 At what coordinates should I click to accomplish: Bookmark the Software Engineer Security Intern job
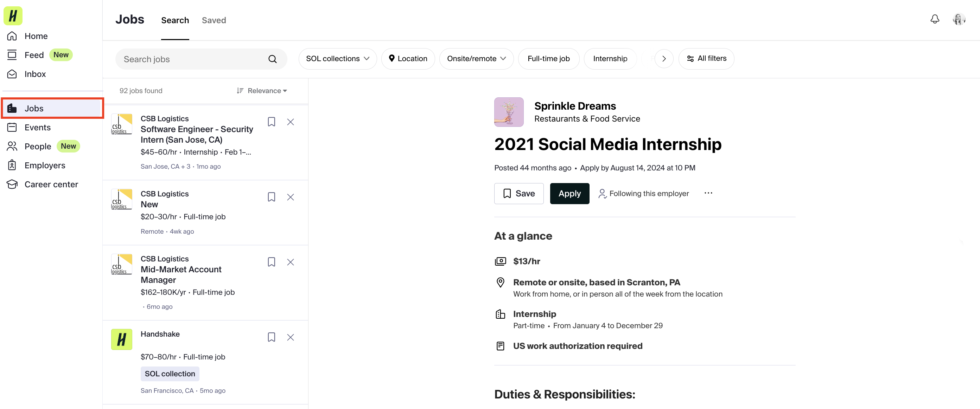pyautogui.click(x=271, y=122)
